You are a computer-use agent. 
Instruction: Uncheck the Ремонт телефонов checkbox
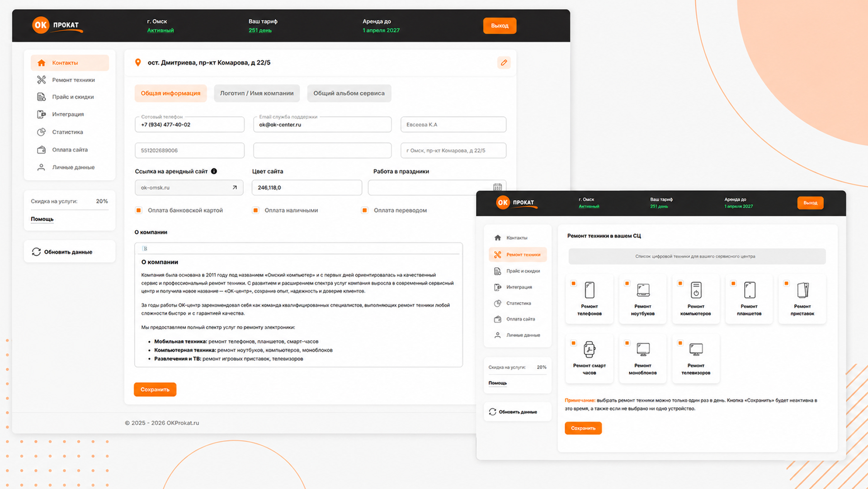574,284
